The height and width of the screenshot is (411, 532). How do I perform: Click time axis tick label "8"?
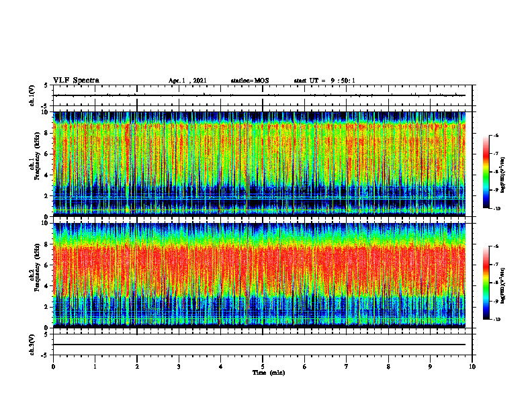(x=388, y=367)
